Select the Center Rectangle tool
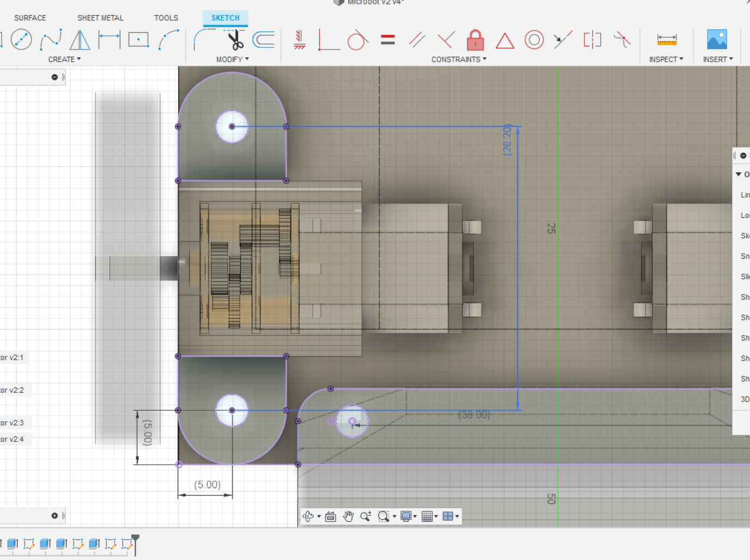This screenshot has height=560, width=750. [x=139, y=40]
